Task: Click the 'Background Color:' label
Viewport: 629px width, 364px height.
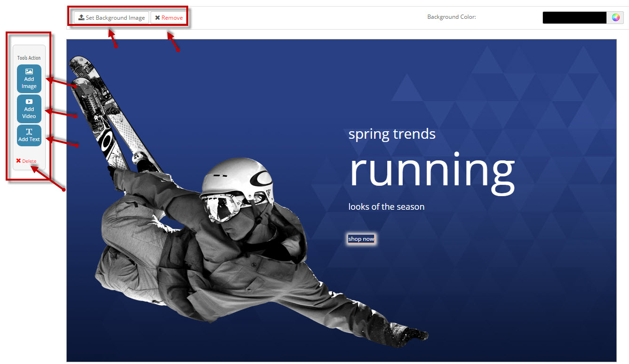Action: (x=452, y=17)
